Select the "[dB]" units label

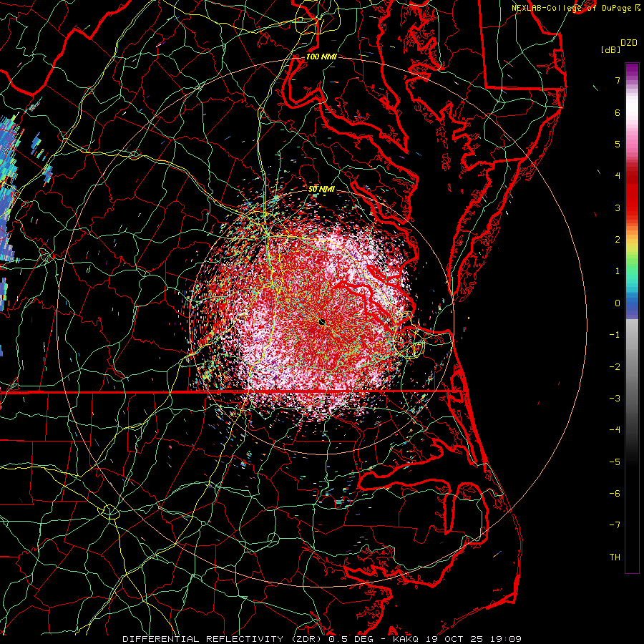[611, 49]
